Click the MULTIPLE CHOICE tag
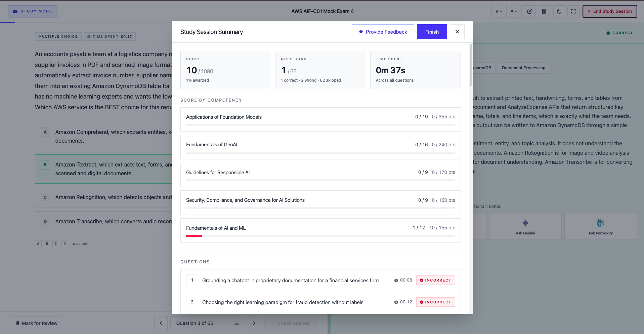Image resolution: width=644 pixels, height=334 pixels. pos(58,36)
